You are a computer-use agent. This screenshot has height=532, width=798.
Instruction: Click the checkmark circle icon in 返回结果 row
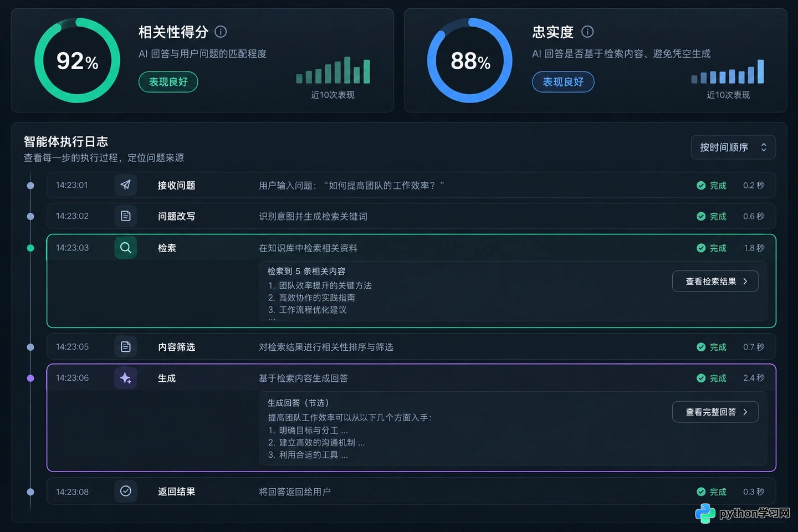126,491
